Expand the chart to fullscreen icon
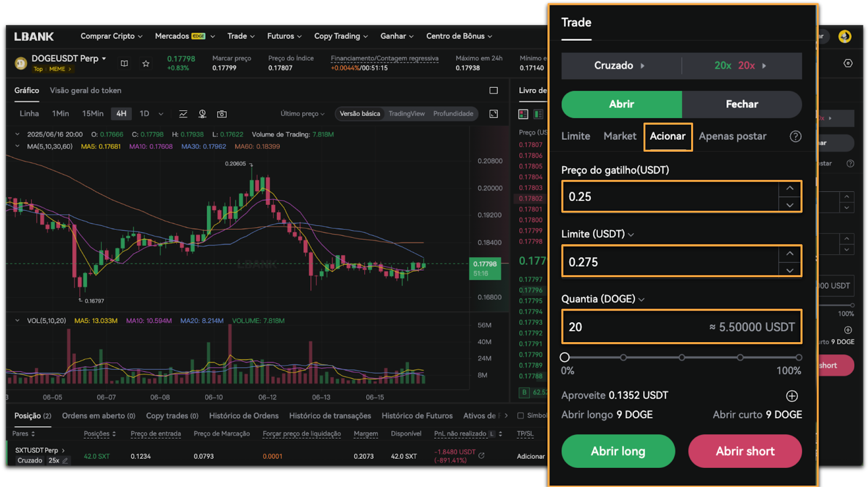Screen dimensions: 868x487 pyautogui.click(x=494, y=114)
